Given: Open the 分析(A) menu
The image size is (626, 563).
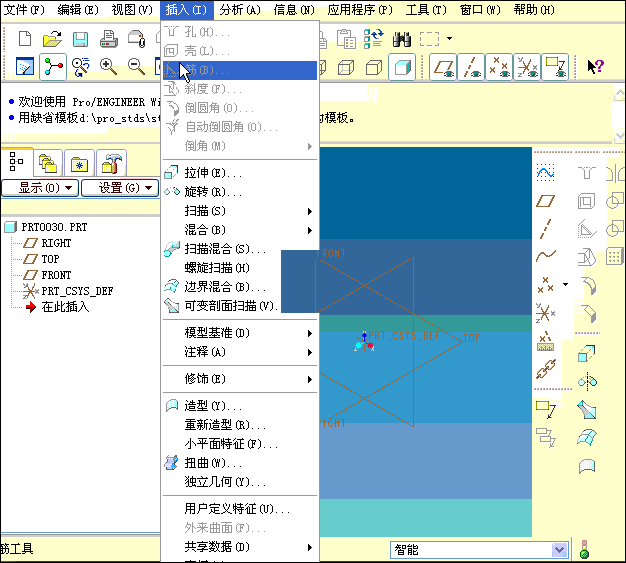Looking at the screenshot, I should click(240, 10).
